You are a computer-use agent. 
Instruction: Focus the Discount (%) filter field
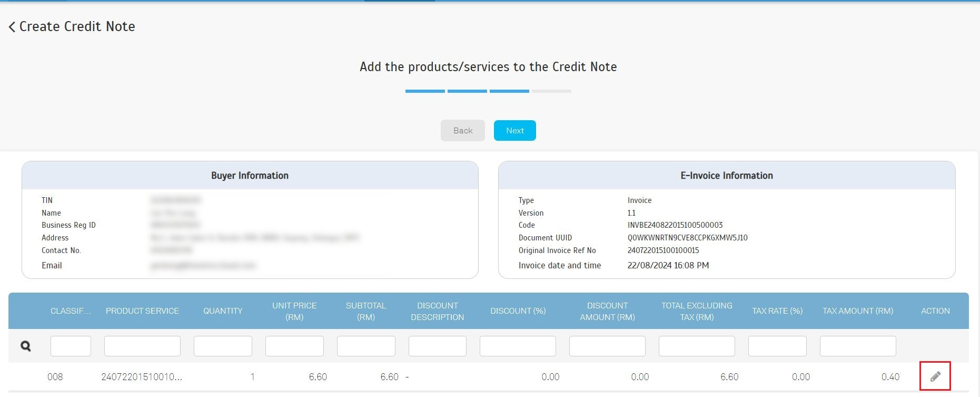point(518,346)
